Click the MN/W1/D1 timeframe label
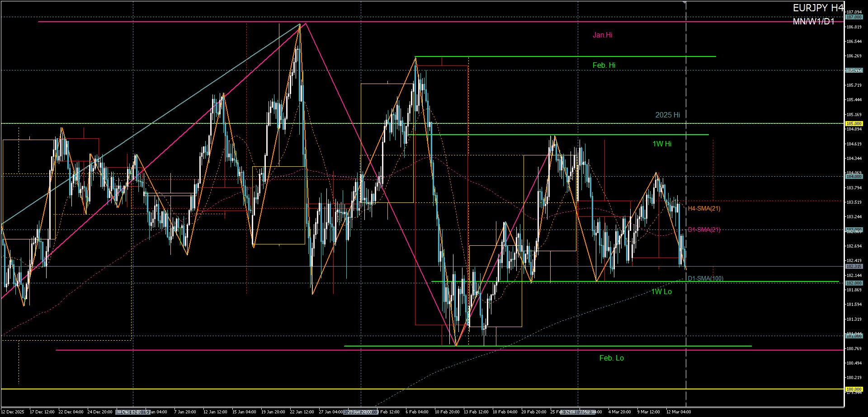This screenshot has width=868, height=417. coord(813,22)
